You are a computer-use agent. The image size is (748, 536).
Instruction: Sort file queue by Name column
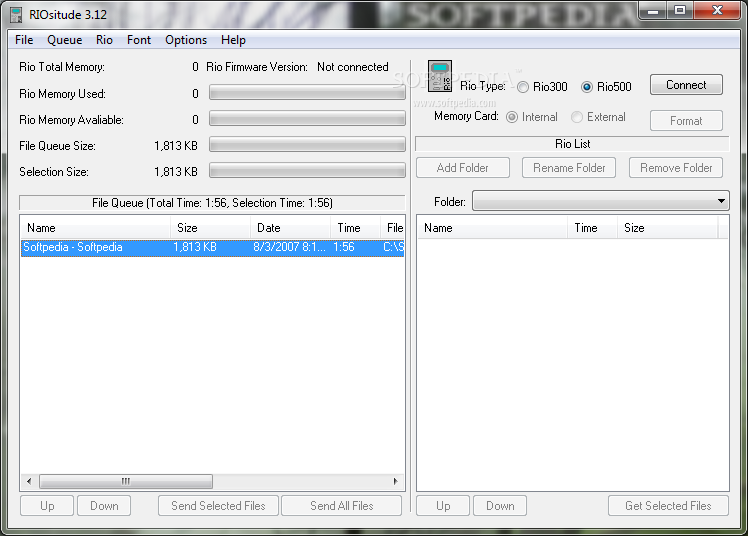click(x=95, y=228)
